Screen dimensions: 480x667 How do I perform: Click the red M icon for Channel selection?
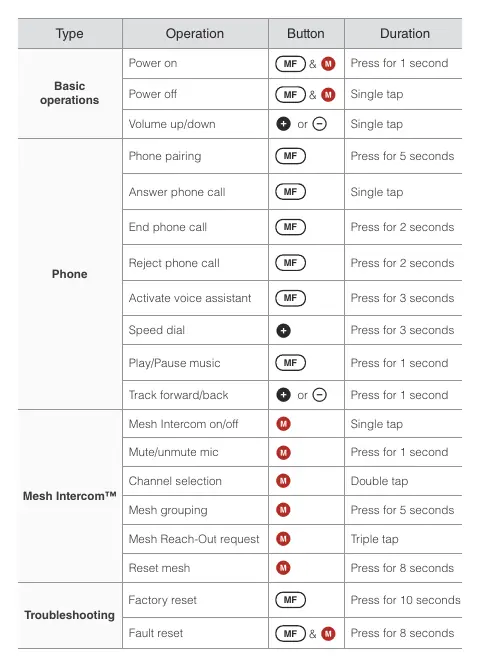click(283, 481)
